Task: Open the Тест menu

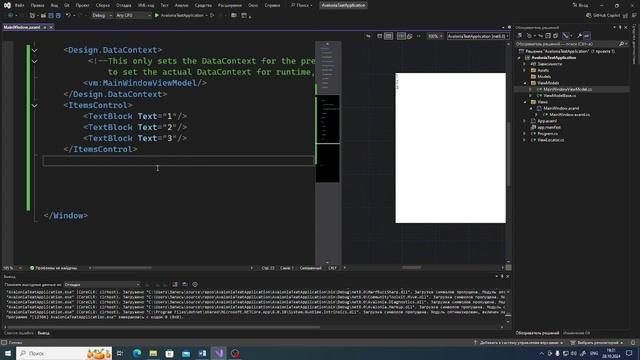Action: click(x=164, y=5)
